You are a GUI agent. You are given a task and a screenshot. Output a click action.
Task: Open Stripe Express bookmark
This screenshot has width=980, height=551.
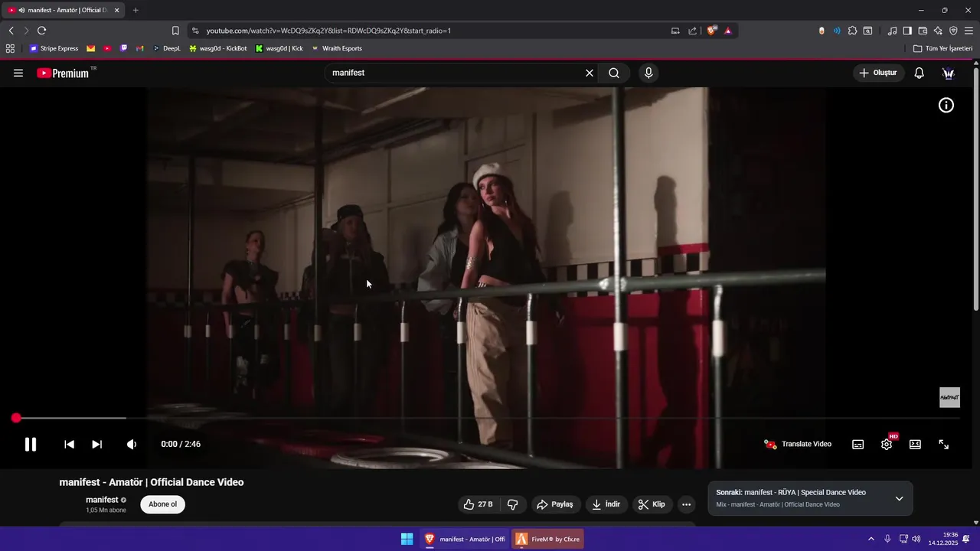[54, 48]
